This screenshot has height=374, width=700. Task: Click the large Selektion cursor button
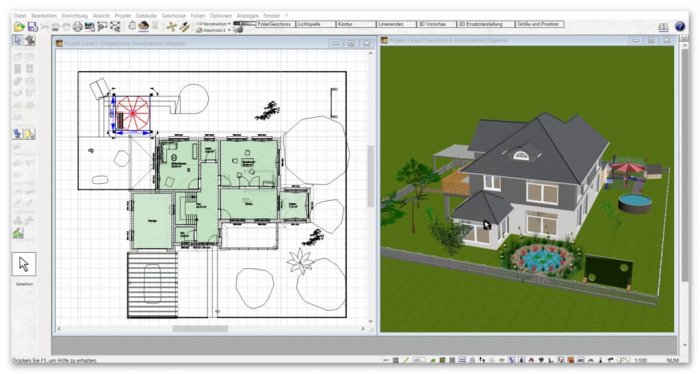(x=24, y=264)
